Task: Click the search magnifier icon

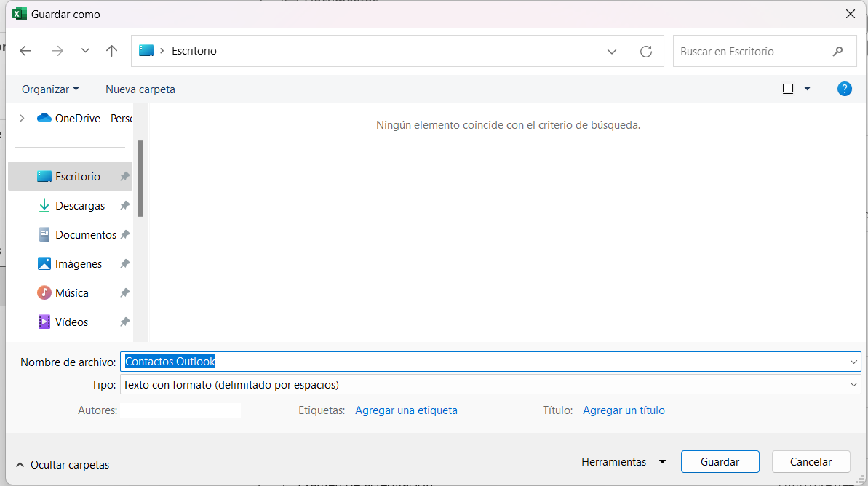Action: coord(837,52)
